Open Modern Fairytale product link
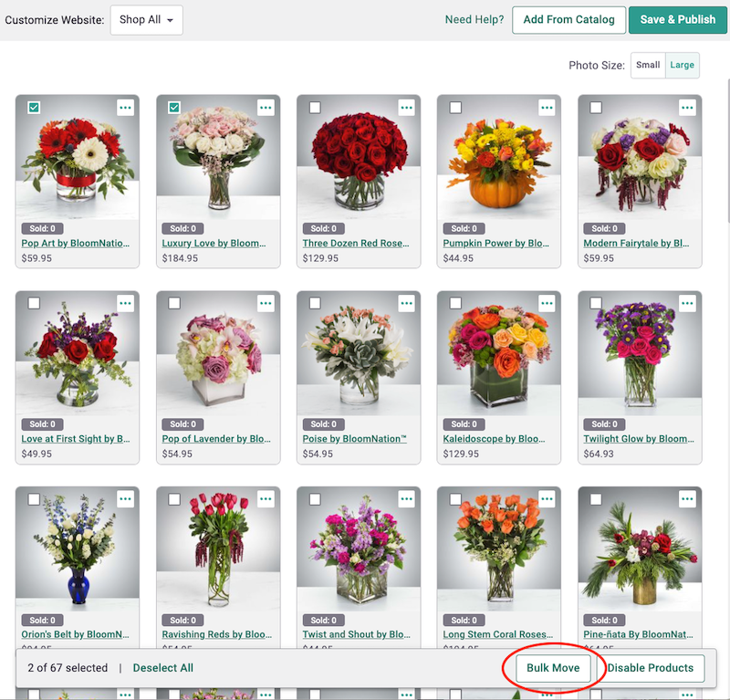Image resolution: width=730 pixels, height=700 pixels. pos(636,243)
